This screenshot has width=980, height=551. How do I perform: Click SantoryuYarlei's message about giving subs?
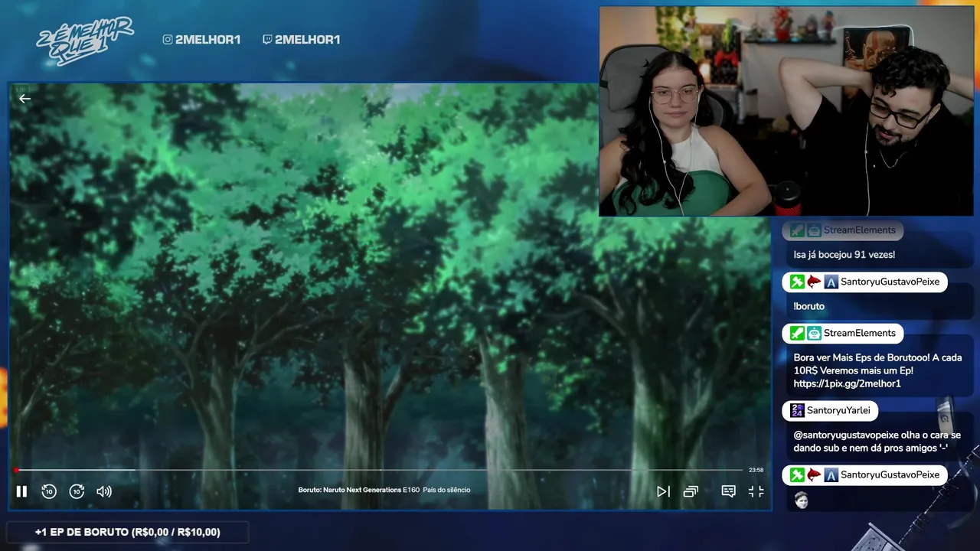[x=877, y=441]
